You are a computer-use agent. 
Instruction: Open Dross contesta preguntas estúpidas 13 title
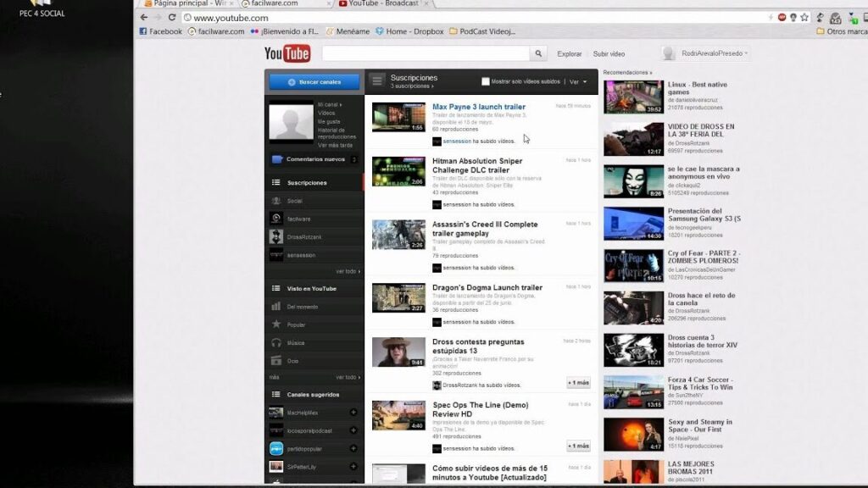point(478,347)
